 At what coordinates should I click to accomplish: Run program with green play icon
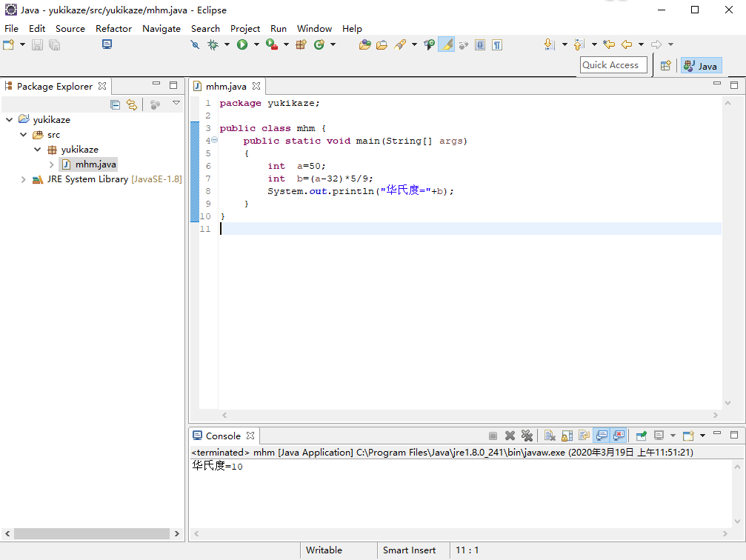pos(242,44)
